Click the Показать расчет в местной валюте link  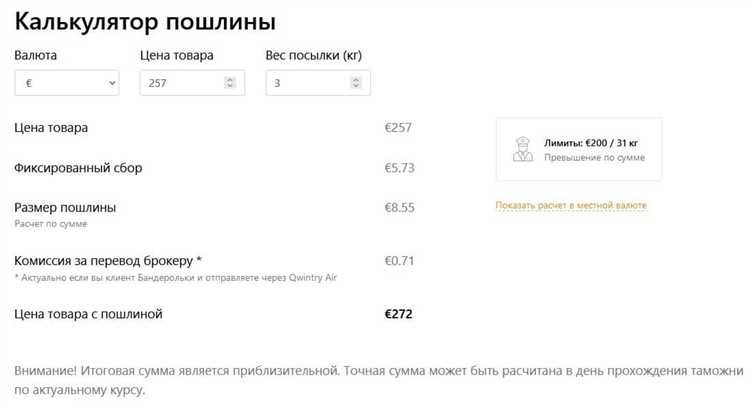pos(571,206)
